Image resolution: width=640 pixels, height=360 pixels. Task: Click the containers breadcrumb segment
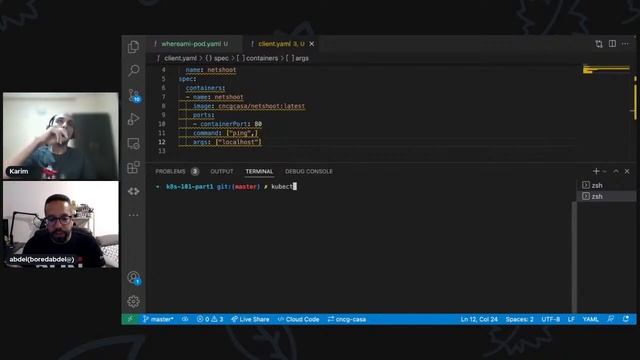258,58
